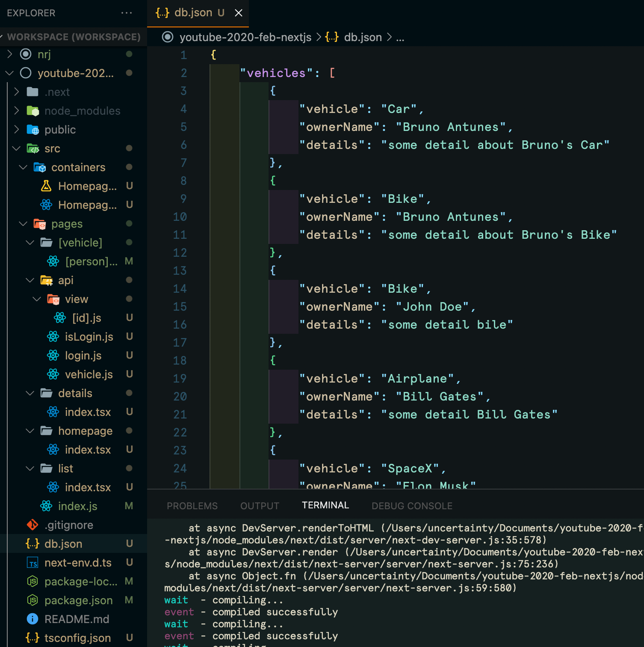Image resolution: width=644 pixels, height=647 pixels.
Task: Expand the .next folder
Action: click(16, 92)
